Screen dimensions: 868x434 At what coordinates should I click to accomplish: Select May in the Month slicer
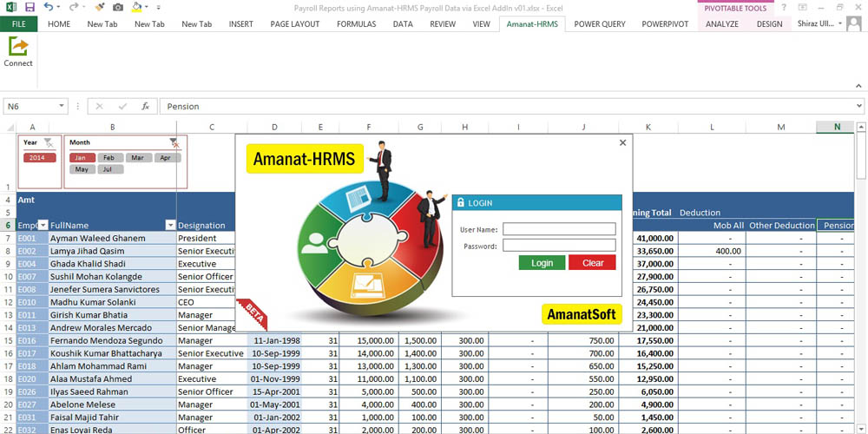pyautogui.click(x=82, y=169)
